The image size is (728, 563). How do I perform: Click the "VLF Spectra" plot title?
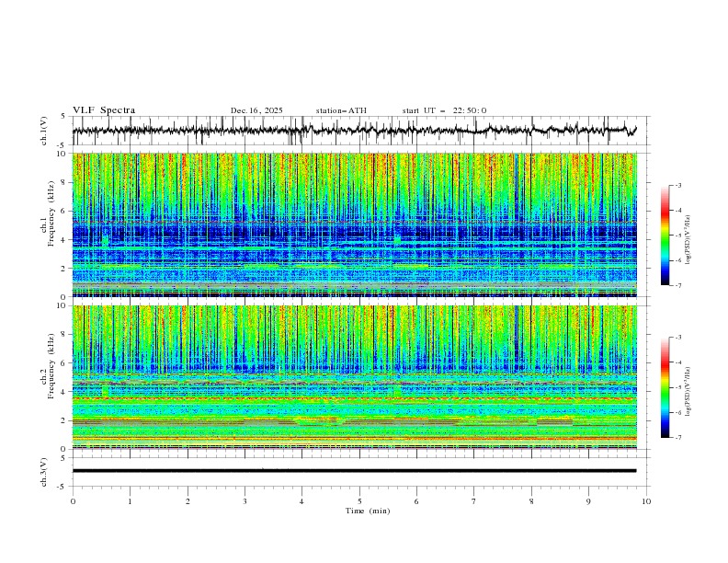(x=104, y=110)
